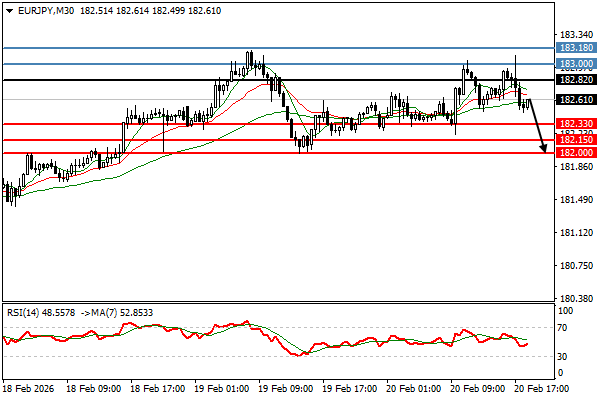Click the current price 182.610 tag

click(575, 100)
